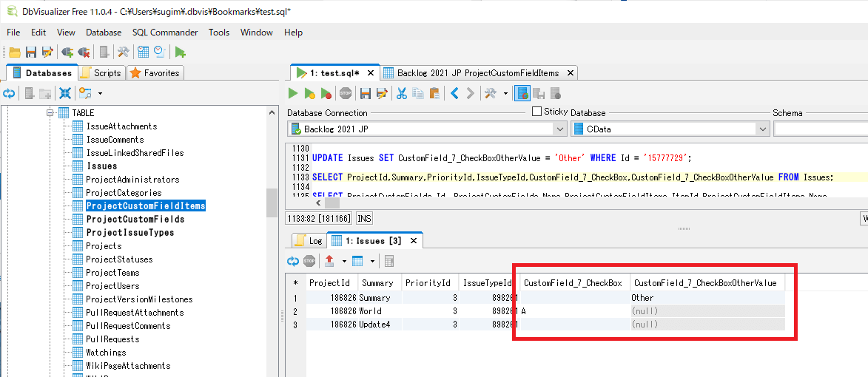Click the red Export arrow icon in results toolbar
Viewport: 868px width, 377px height.
pyautogui.click(x=329, y=260)
